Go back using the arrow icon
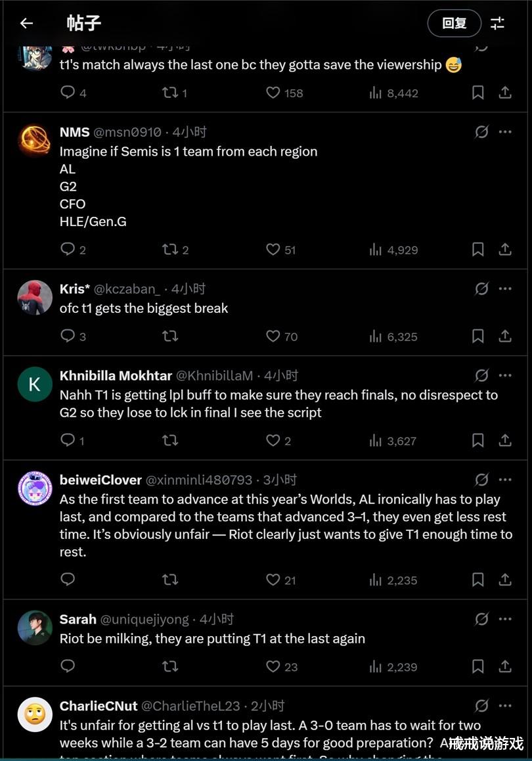The height and width of the screenshot is (761, 532). pyautogui.click(x=26, y=24)
